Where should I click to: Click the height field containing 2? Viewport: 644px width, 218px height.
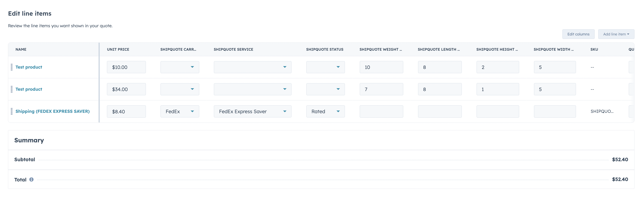498,67
